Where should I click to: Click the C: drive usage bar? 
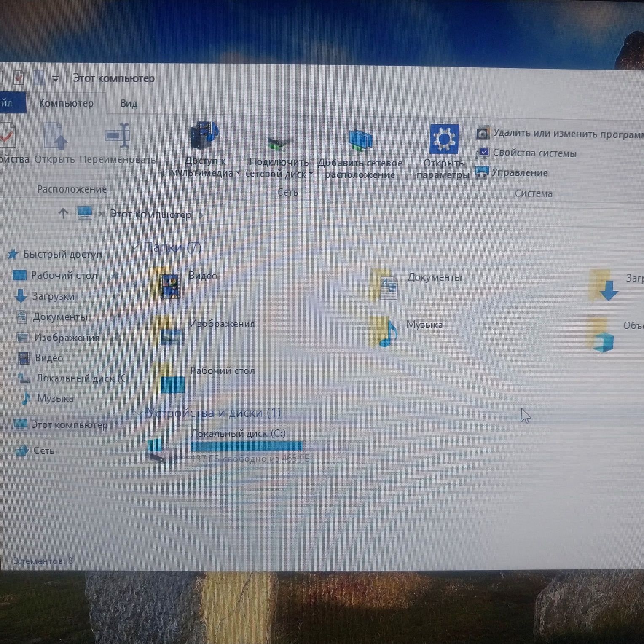269,446
